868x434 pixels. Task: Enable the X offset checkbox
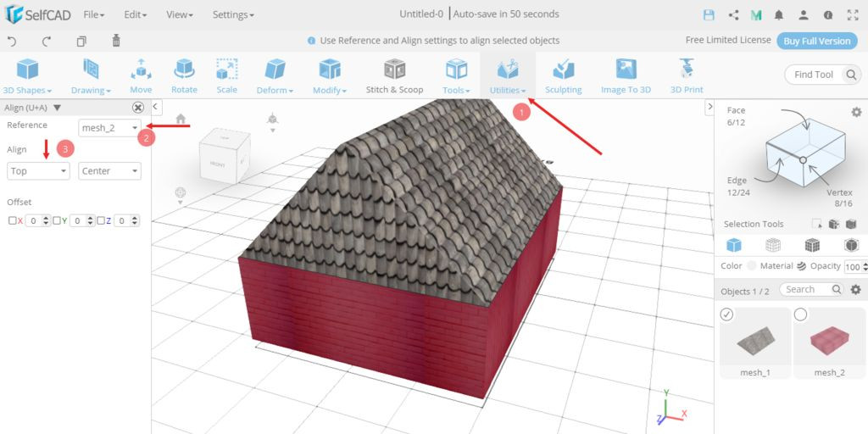[12, 220]
